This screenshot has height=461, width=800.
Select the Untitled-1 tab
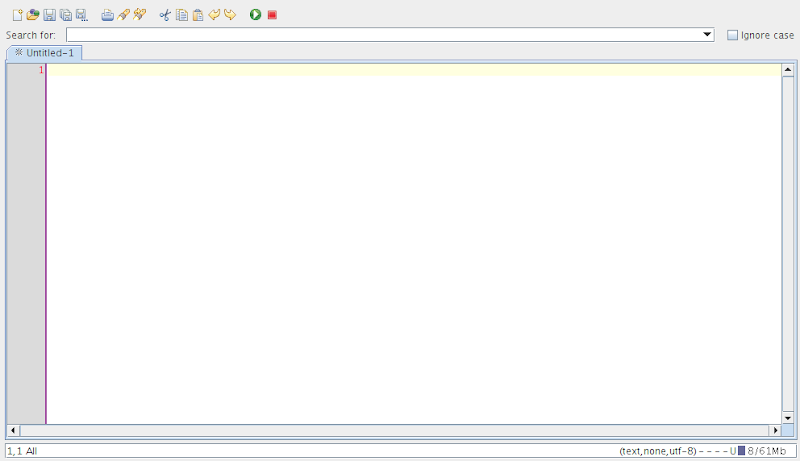[x=44, y=53]
